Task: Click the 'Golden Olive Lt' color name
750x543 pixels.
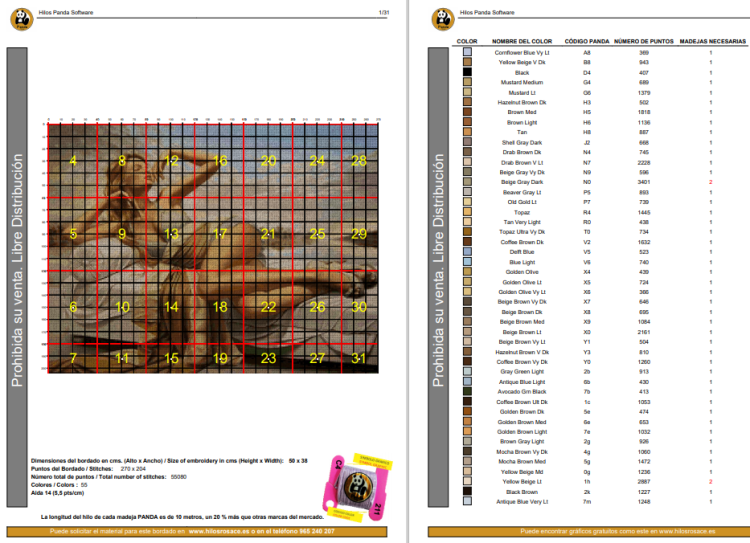Action: point(522,282)
